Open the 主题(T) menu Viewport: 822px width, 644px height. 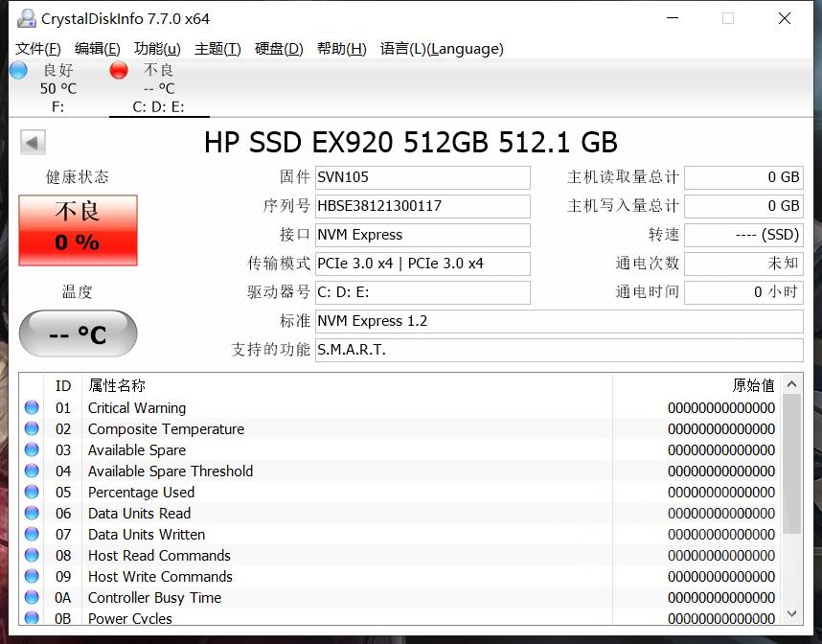click(x=217, y=49)
